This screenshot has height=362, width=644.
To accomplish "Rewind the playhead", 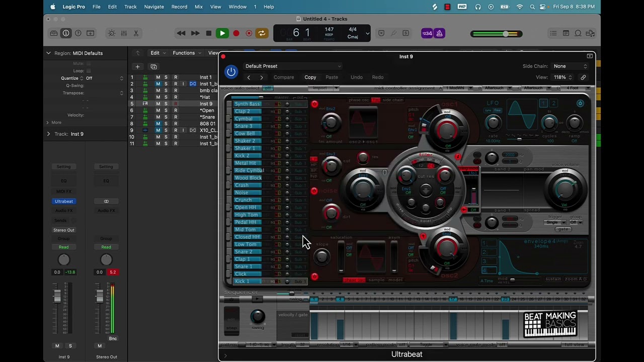I will (x=181, y=33).
